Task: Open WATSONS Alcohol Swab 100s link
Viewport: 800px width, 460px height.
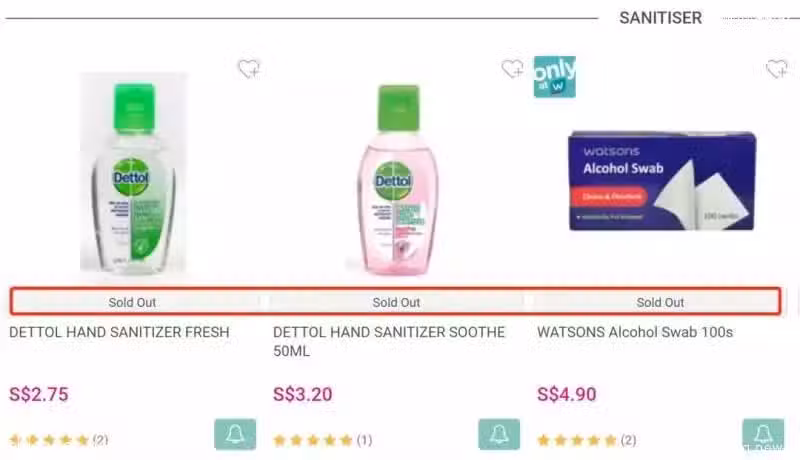Action: pyautogui.click(x=635, y=332)
